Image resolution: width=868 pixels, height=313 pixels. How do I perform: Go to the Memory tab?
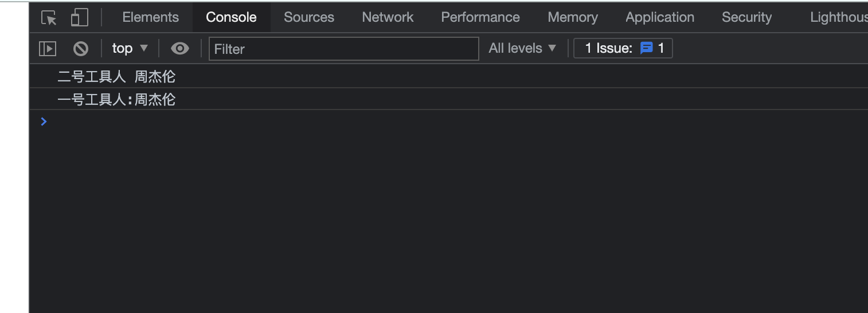[x=573, y=17]
